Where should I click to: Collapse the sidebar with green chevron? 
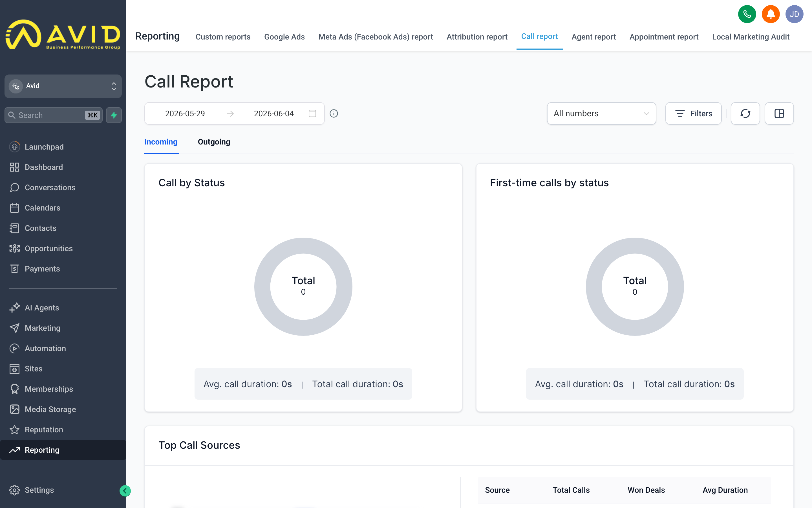pos(125,491)
